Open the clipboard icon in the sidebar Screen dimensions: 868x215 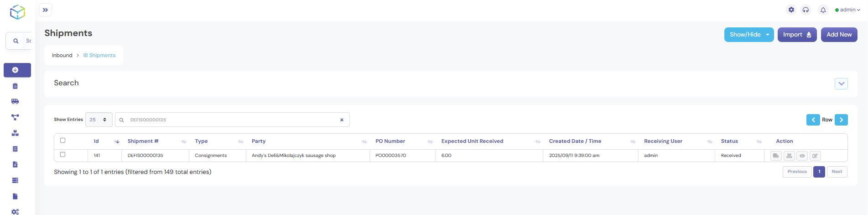click(15, 86)
